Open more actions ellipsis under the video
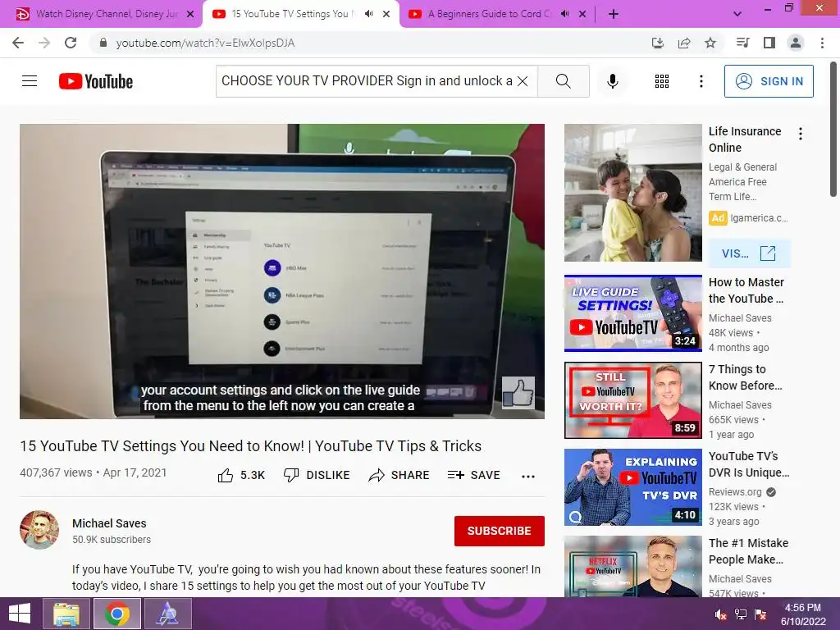This screenshot has height=630, width=840. 528,476
